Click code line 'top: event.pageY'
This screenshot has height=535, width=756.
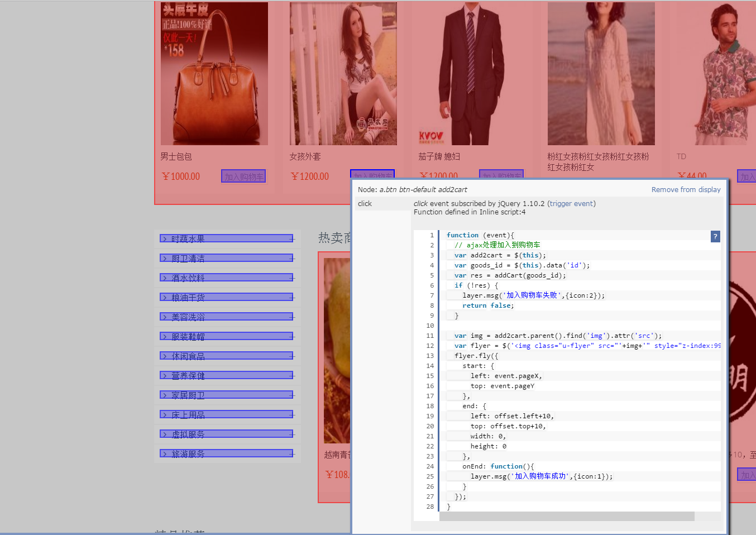pyautogui.click(x=503, y=386)
